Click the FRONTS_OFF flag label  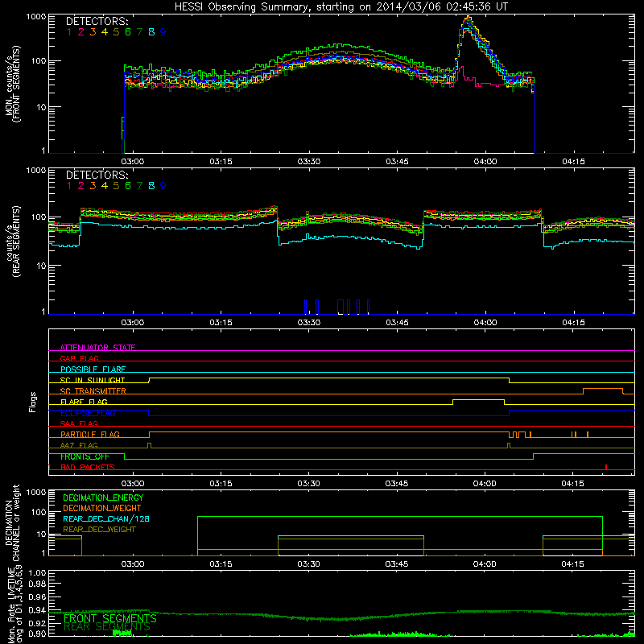85,456
